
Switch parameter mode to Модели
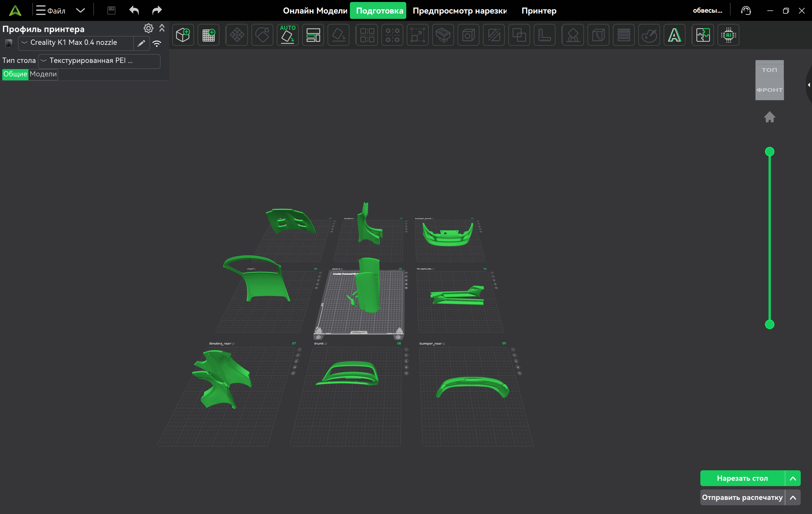click(x=43, y=74)
